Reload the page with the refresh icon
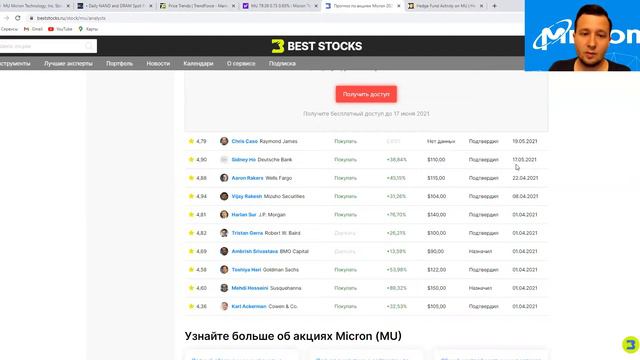 [x=18, y=18]
